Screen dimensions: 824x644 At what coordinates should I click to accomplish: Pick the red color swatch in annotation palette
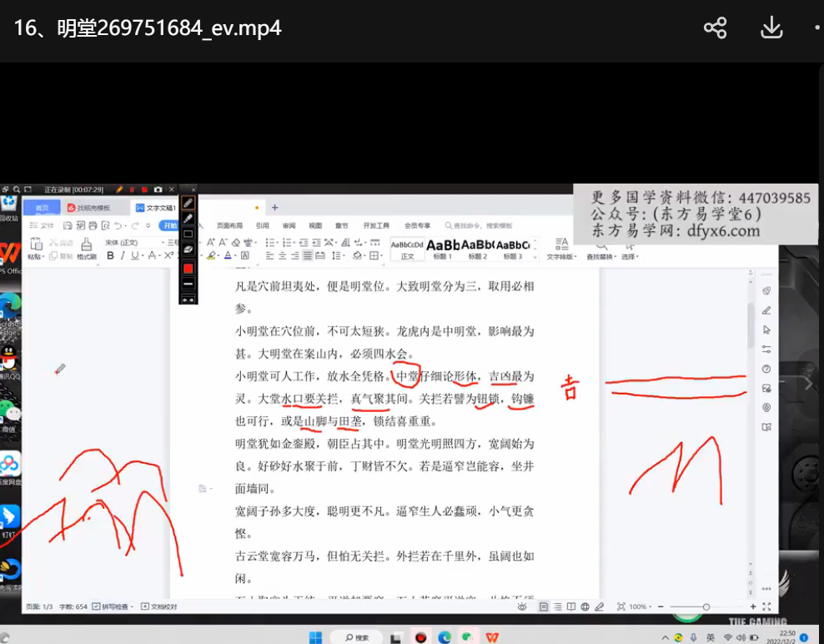point(188,268)
